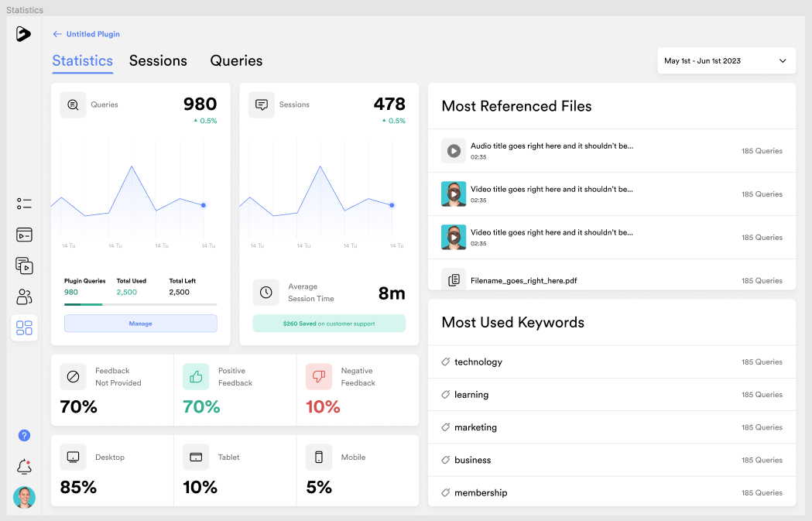Screen dimensions: 812x521
Task: Click the thumbs-down Negative Feedback icon
Action: point(318,376)
